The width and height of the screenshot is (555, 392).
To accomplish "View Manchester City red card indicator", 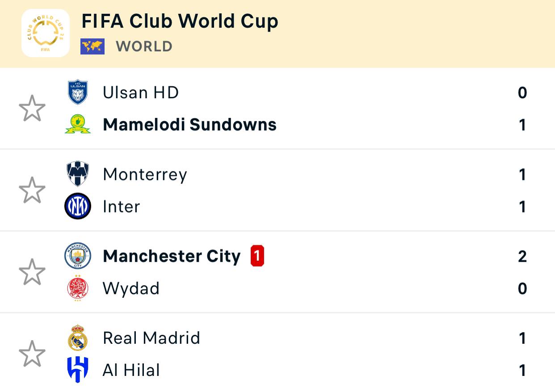I will coord(257,256).
